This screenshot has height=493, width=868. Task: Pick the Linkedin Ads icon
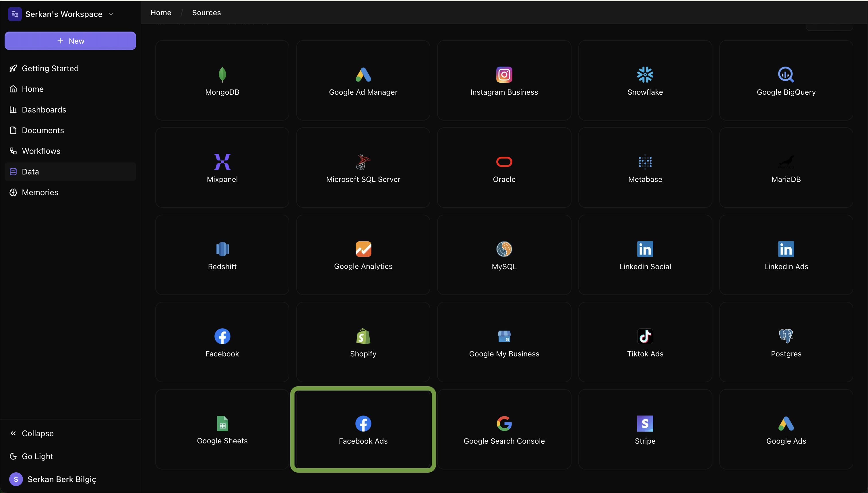coord(786,249)
